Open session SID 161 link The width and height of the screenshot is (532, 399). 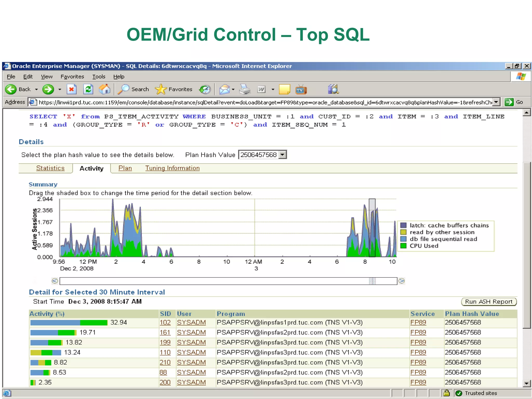pyautogui.click(x=165, y=332)
